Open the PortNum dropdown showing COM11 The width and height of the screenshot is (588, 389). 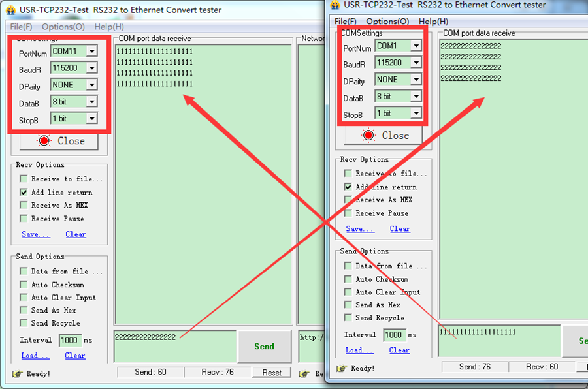(91, 51)
